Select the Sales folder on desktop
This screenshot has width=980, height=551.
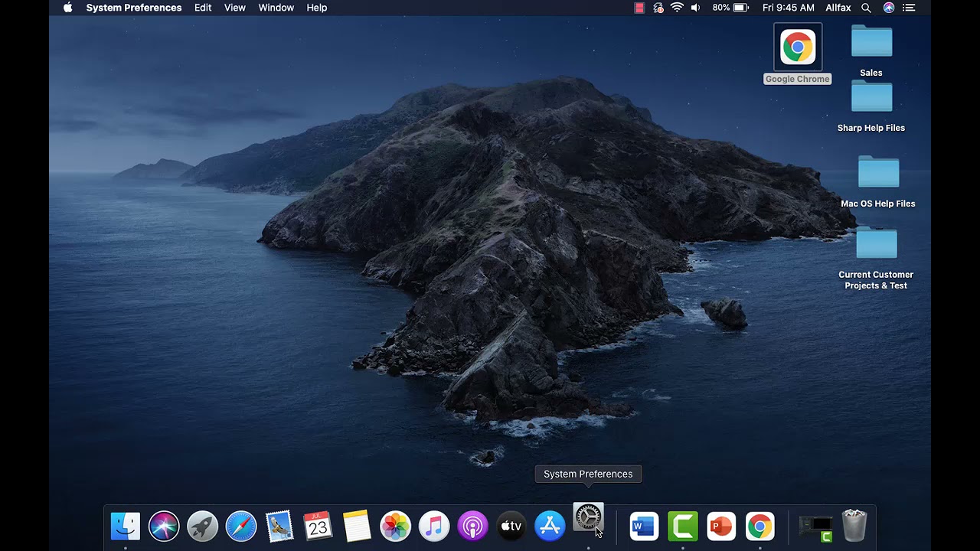pyautogui.click(x=871, y=42)
